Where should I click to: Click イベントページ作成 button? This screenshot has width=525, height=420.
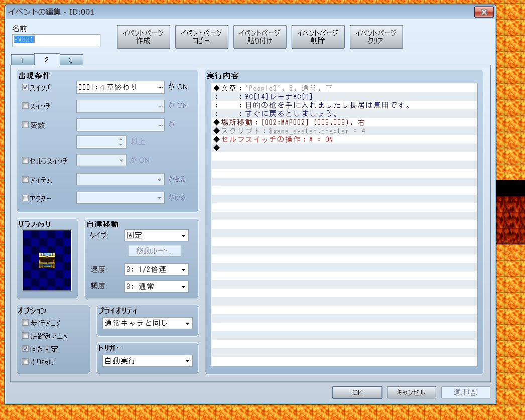pyautogui.click(x=143, y=37)
